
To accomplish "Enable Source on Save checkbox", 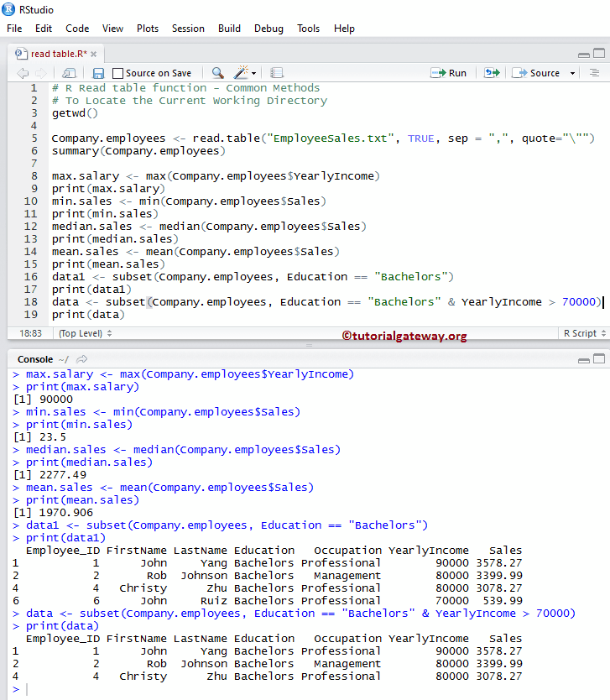I will click(118, 73).
